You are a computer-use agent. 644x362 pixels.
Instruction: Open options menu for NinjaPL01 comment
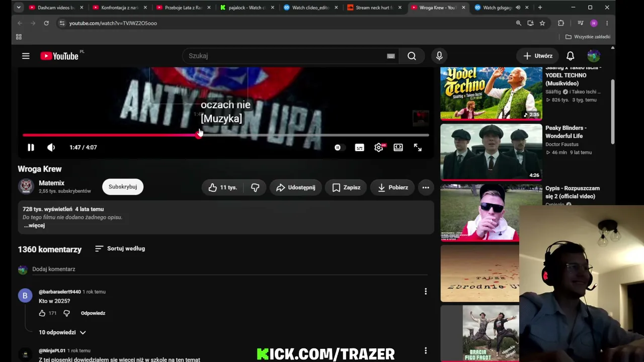point(426,351)
